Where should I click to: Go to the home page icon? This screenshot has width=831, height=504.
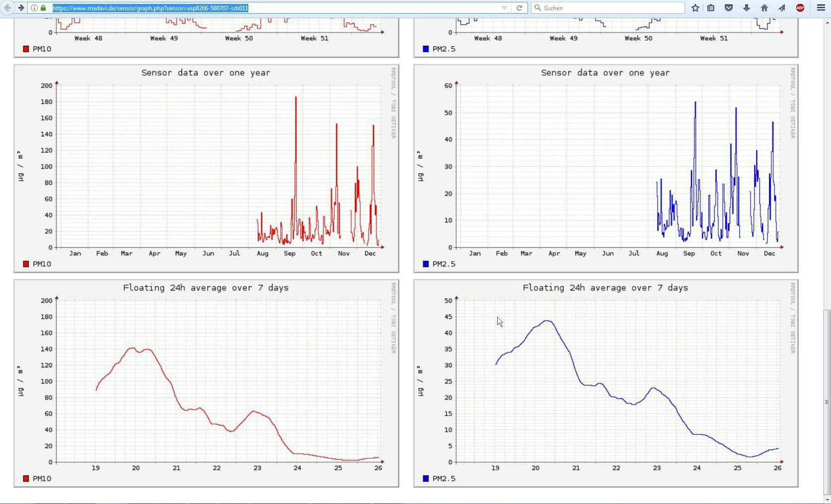[x=764, y=8]
